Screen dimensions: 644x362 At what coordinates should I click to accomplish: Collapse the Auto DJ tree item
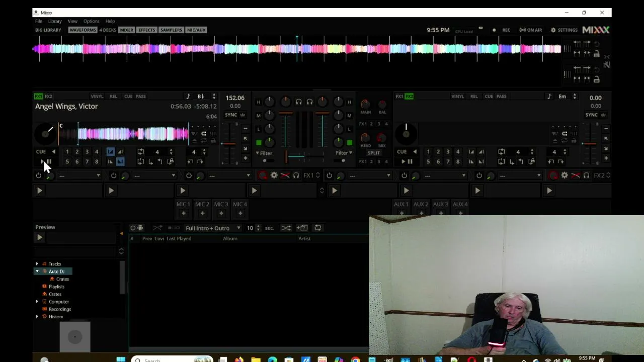tap(37, 271)
